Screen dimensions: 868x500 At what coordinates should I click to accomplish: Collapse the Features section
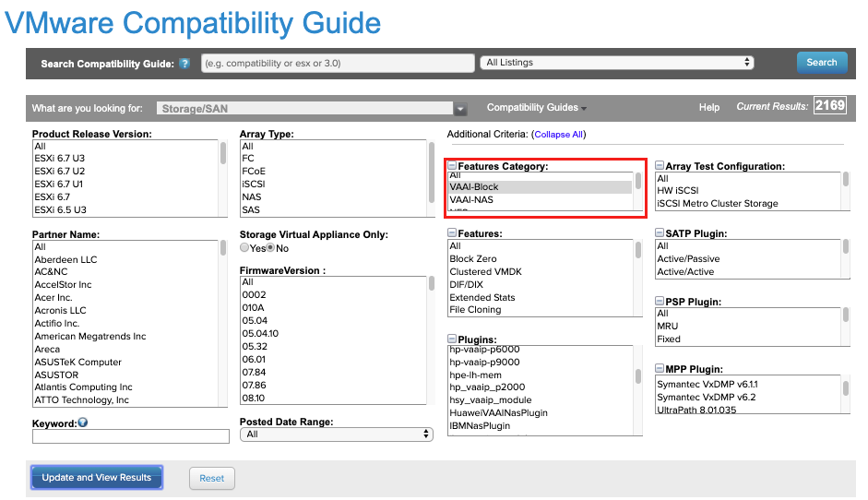452,233
